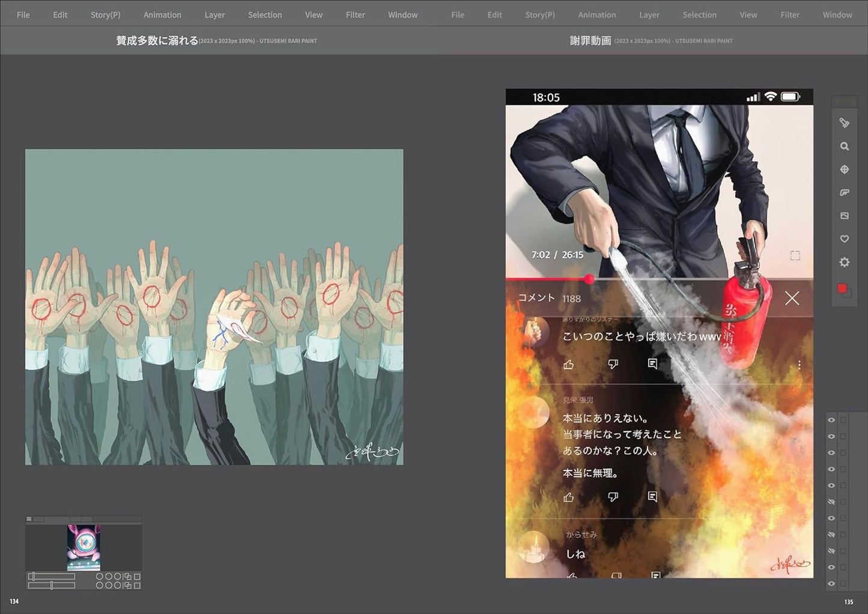Viewport: 868px width, 614px height.
Task: Close the comments panel with X icon
Action: tap(792, 298)
